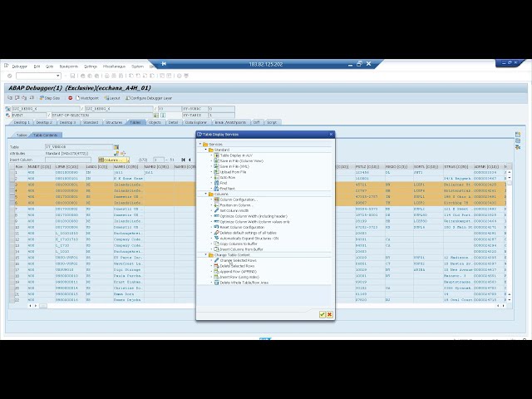This screenshot has height=399, width=532.
Task: Open the Settings menu
Action: tap(91, 66)
